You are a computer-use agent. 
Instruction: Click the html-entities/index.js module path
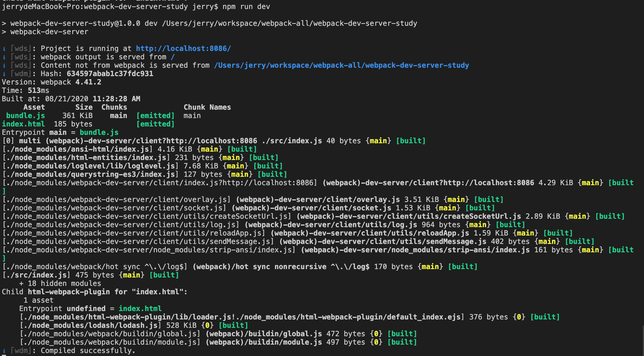point(86,158)
